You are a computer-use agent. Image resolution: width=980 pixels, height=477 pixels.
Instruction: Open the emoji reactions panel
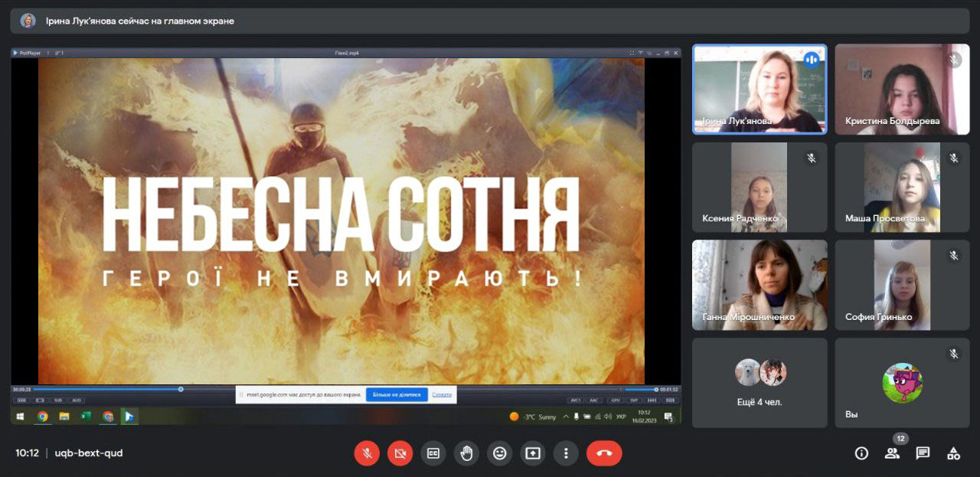pyautogui.click(x=499, y=453)
